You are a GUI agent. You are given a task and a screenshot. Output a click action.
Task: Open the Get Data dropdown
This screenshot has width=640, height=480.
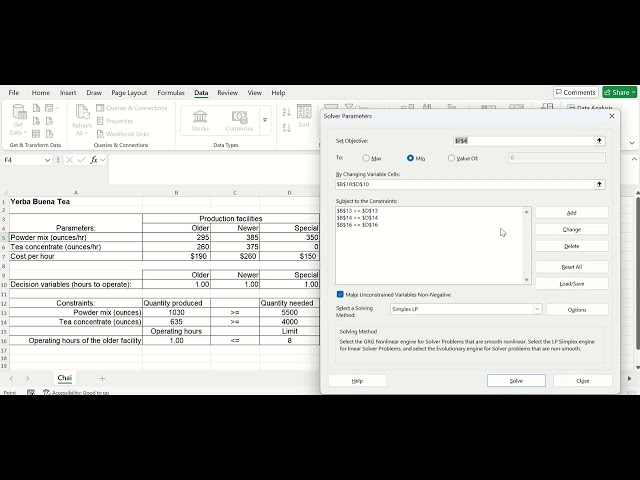(x=19, y=120)
